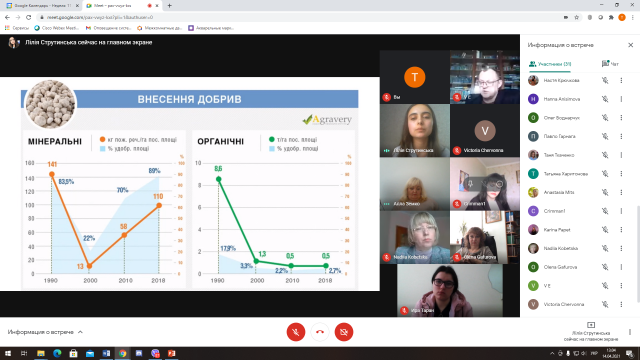
Task: Click mute icon for Nadiia Kobetska
Action: [x=605, y=248]
